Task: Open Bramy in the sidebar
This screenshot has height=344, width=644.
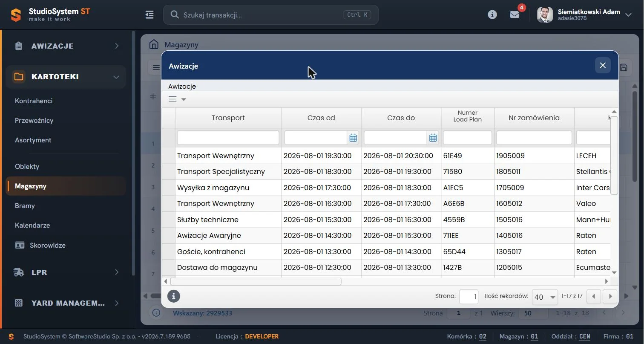Action: (25, 206)
